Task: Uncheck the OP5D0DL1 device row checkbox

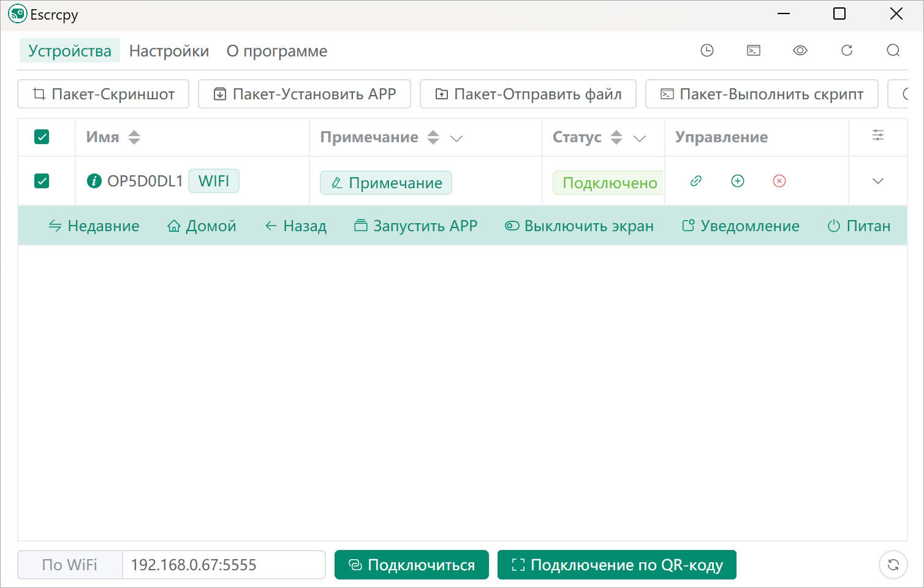Action: point(42,181)
